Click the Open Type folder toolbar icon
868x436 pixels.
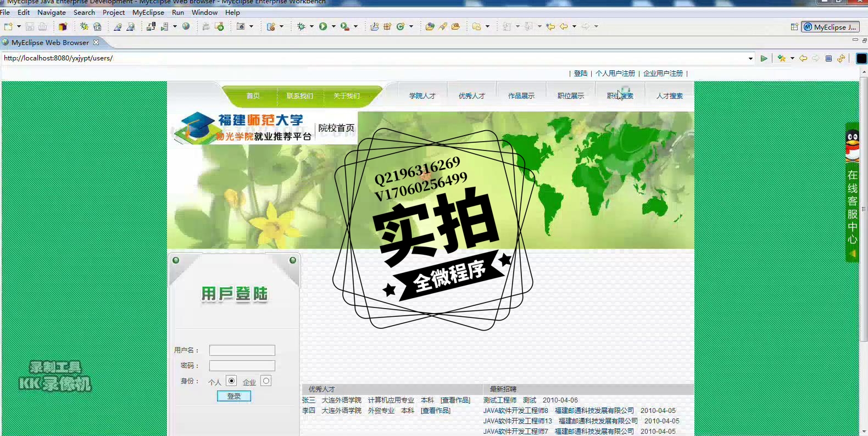(430, 26)
